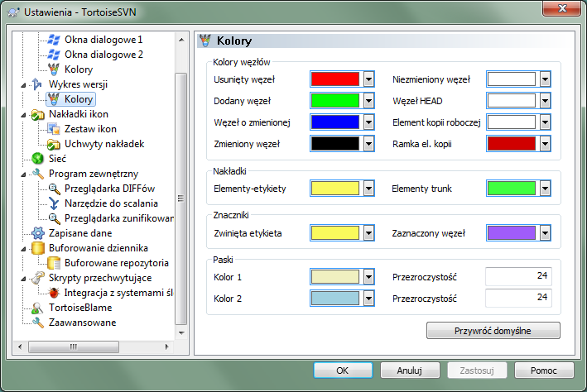Image resolution: width=587 pixels, height=392 pixels.
Task: Click the Kolor 1 Przezroczystość input field
Action: click(518, 277)
